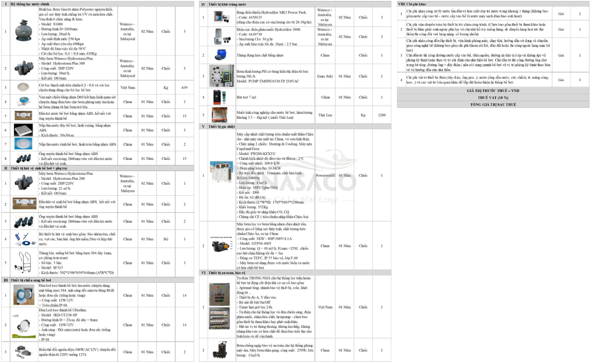Select section header "Thiết bị an toàn, bảo vệ"
The width and height of the screenshot is (593, 364).
click(x=227, y=272)
